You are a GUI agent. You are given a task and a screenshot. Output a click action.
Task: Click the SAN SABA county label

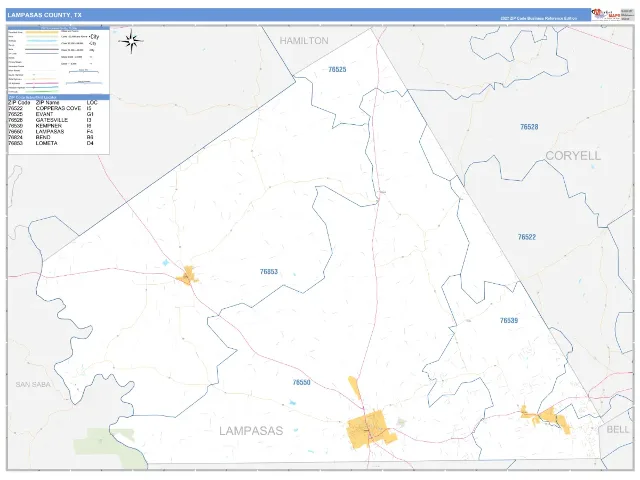tap(33, 384)
